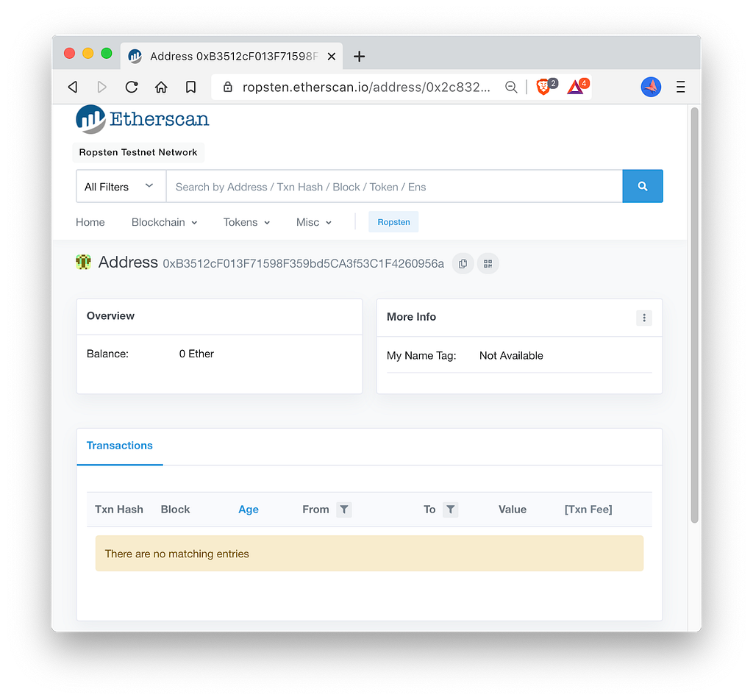The width and height of the screenshot is (753, 700).
Task: Click the zoom magnifier in address bar
Action: tap(511, 87)
